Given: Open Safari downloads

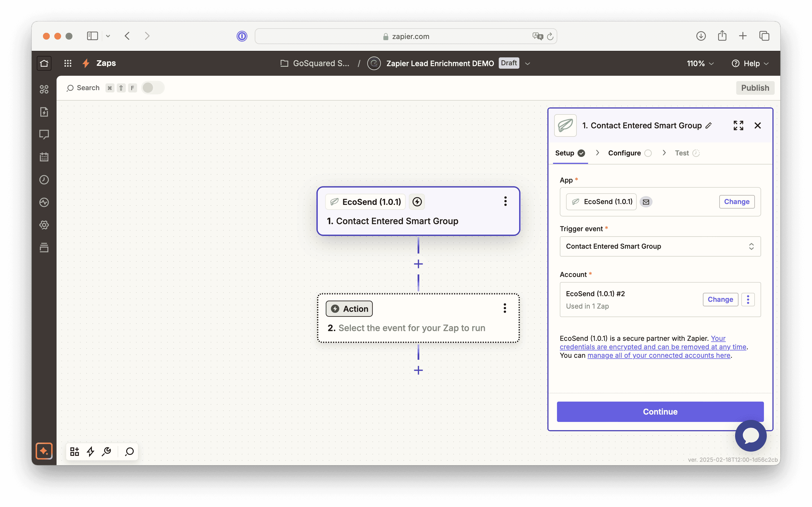Looking at the screenshot, I should (700, 36).
